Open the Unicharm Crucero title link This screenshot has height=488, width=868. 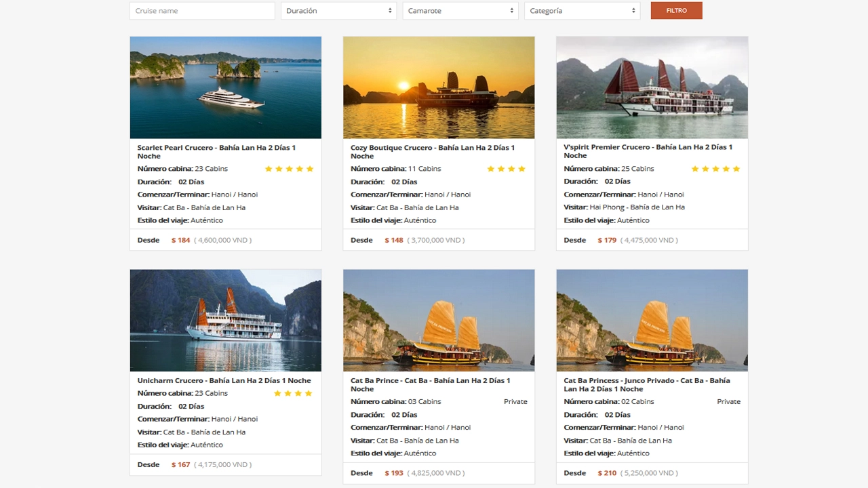224,380
